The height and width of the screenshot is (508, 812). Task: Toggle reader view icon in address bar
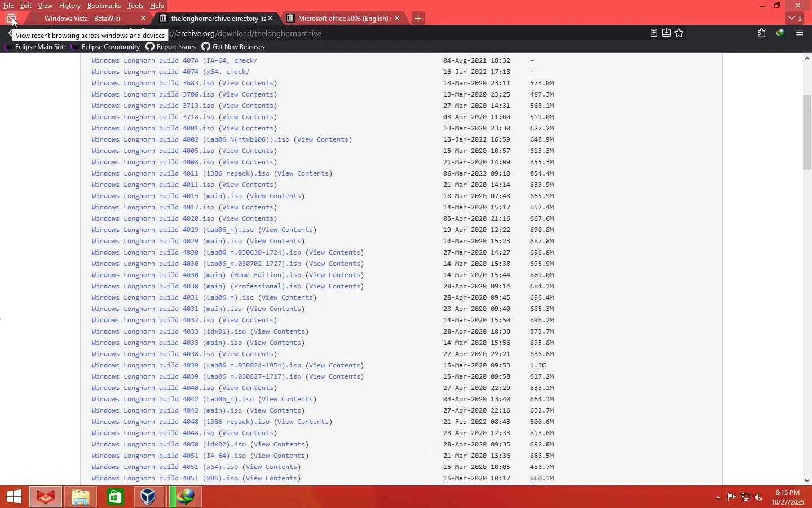coord(654,33)
